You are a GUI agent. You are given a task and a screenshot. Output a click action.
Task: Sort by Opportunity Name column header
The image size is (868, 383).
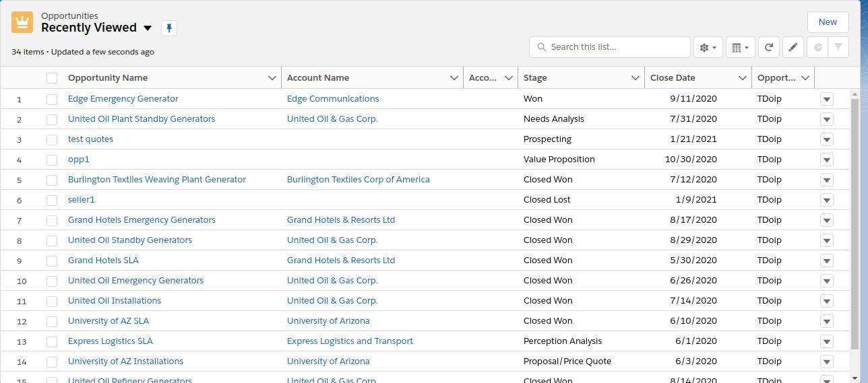[x=108, y=78]
